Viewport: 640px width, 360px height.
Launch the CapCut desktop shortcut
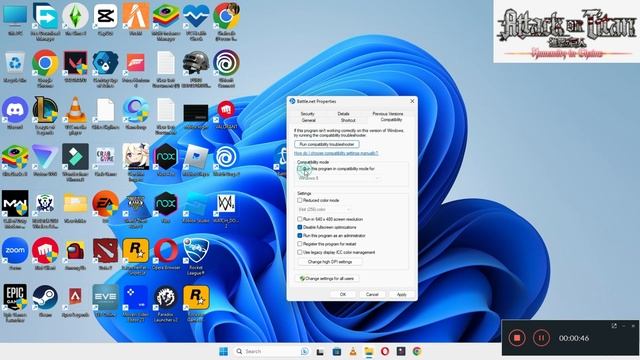(105, 18)
